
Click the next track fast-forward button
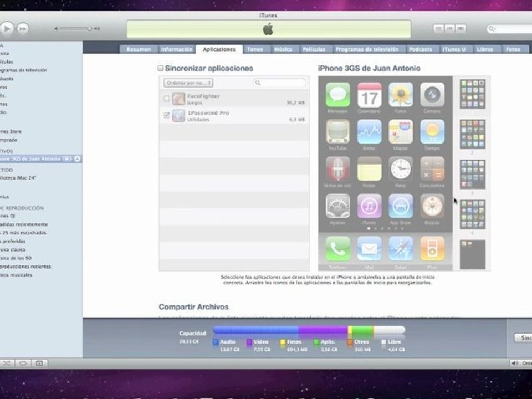23,29
